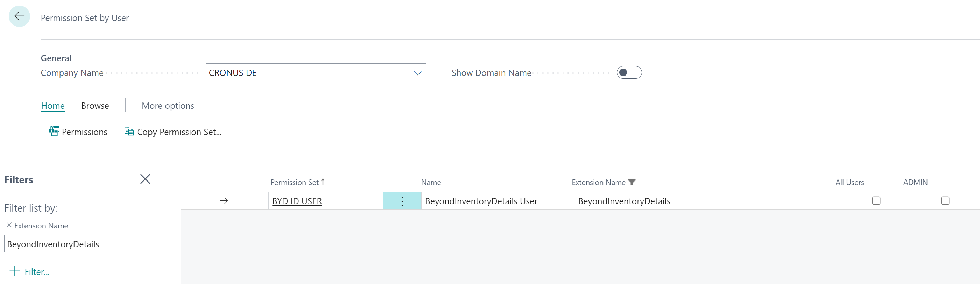Switch to the Browse tab

(95, 106)
